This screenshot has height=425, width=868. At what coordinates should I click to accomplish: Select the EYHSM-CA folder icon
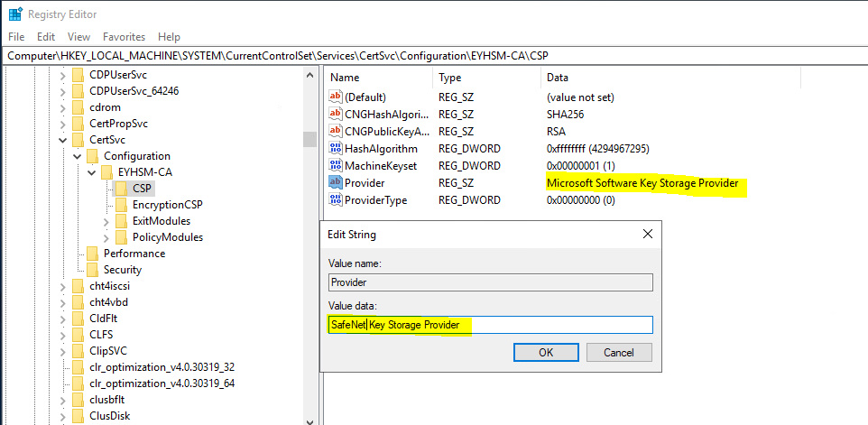[x=107, y=172]
